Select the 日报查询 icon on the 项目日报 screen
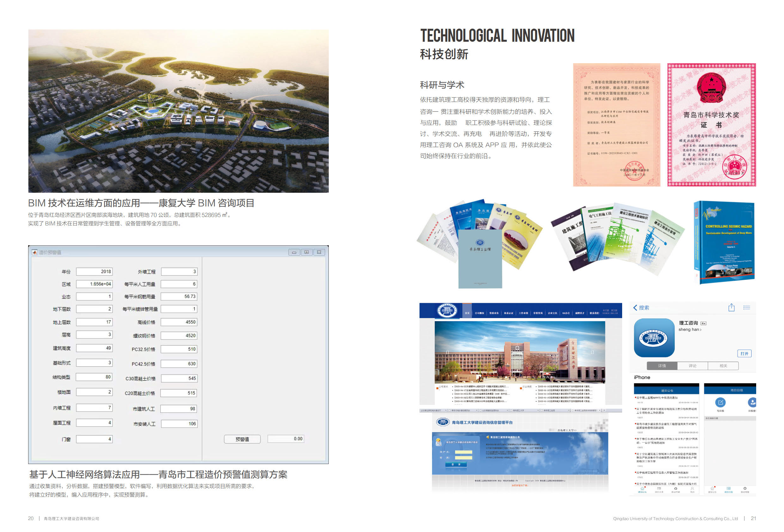The width and height of the screenshot is (784, 532). 753,403
